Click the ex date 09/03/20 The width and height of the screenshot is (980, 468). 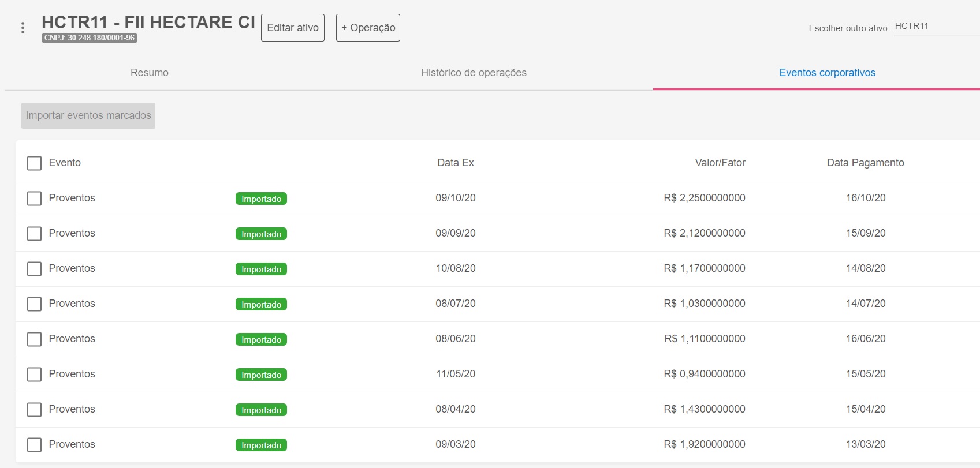tap(456, 444)
